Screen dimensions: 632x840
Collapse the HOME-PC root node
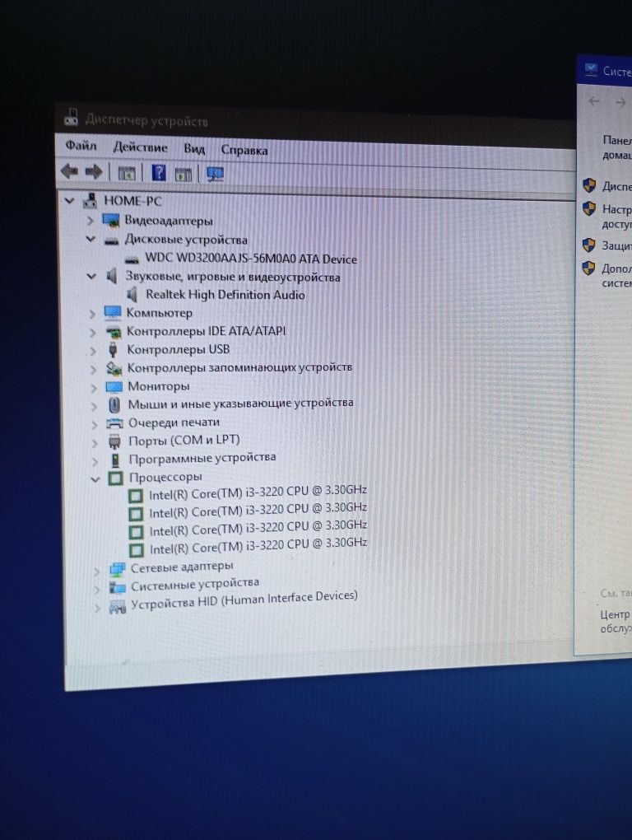[x=69, y=201]
